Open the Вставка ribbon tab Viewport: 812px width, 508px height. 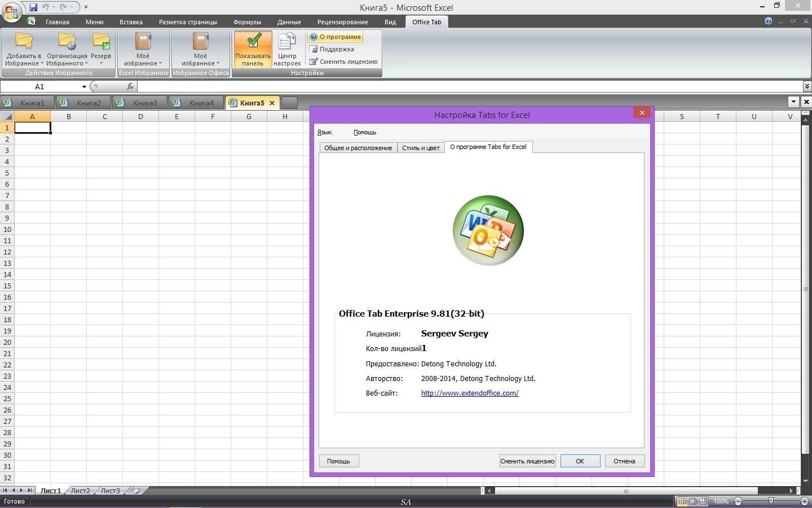point(131,22)
